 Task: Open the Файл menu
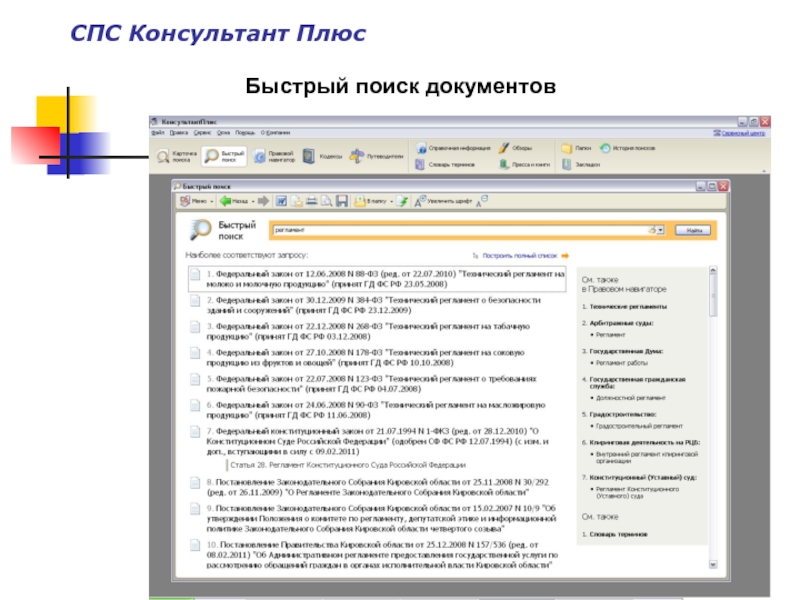click(158, 132)
